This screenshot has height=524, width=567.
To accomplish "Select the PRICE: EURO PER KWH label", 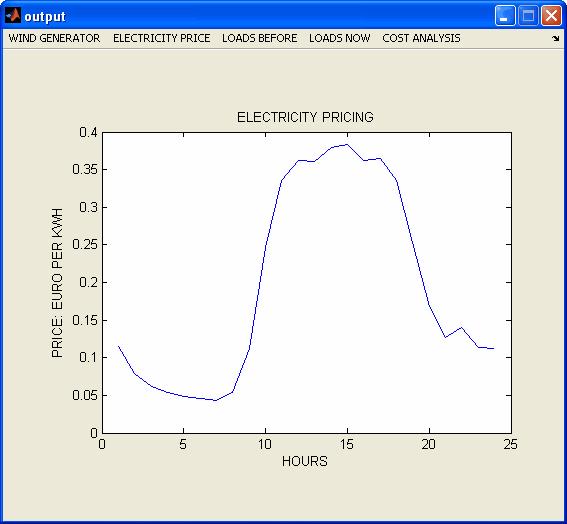I will click(x=57, y=283).
